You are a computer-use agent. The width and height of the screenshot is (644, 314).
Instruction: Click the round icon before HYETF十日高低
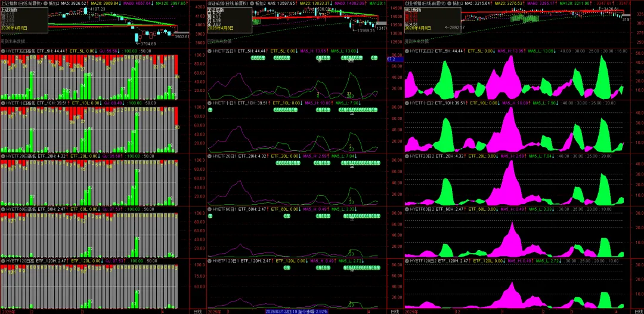coord(4,103)
